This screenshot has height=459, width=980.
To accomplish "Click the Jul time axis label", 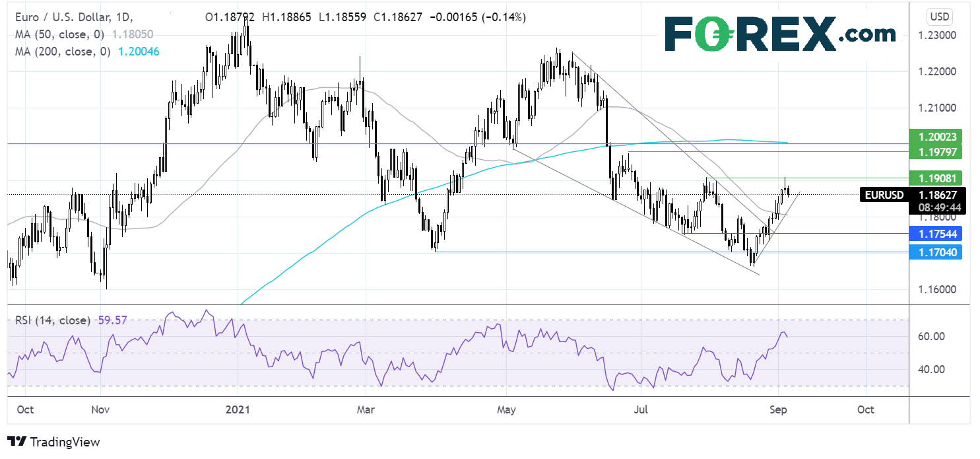I will [x=640, y=409].
